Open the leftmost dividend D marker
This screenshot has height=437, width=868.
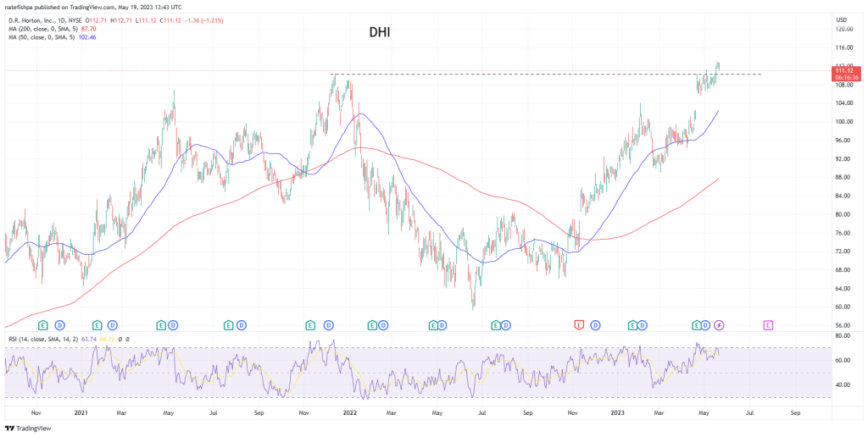point(60,324)
